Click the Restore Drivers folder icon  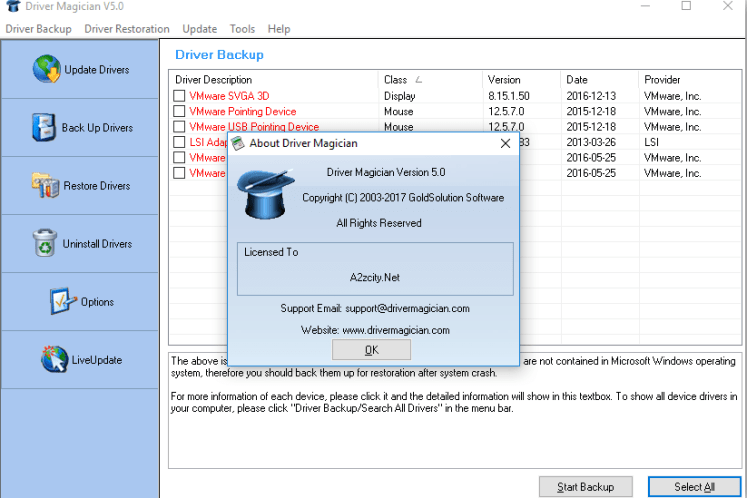pyautogui.click(x=45, y=185)
